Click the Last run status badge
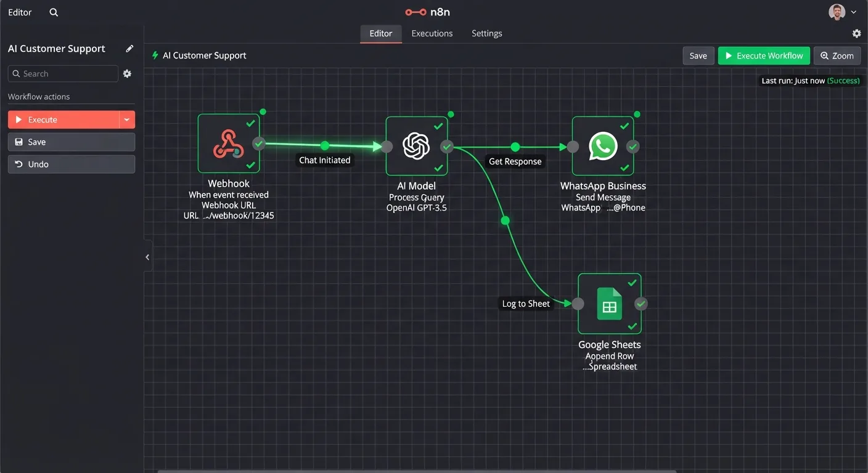The width and height of the screenshot is (868, 473). [x=811, y=81]
